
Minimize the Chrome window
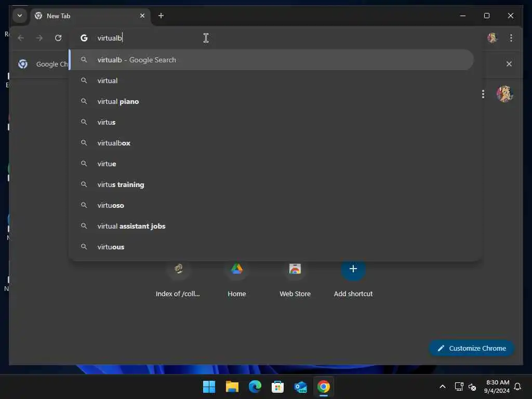(x=463, y=16)
